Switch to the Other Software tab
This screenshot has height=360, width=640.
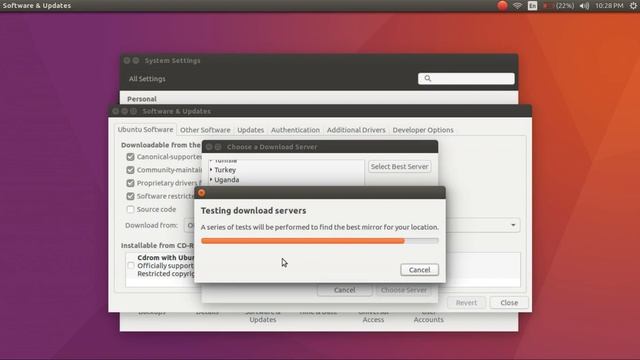click(x=205, y=130)
